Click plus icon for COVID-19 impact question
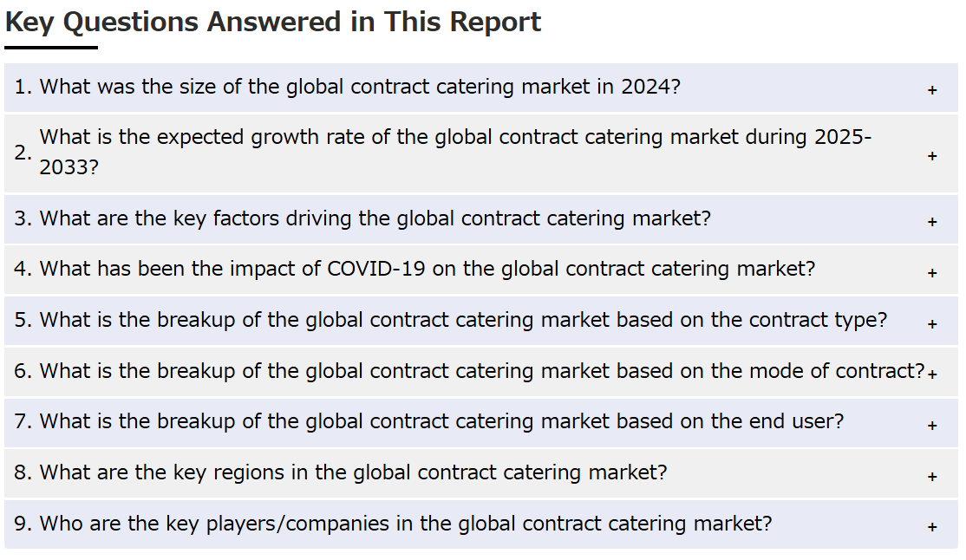The image size is (966, 560). pos(932,273)
